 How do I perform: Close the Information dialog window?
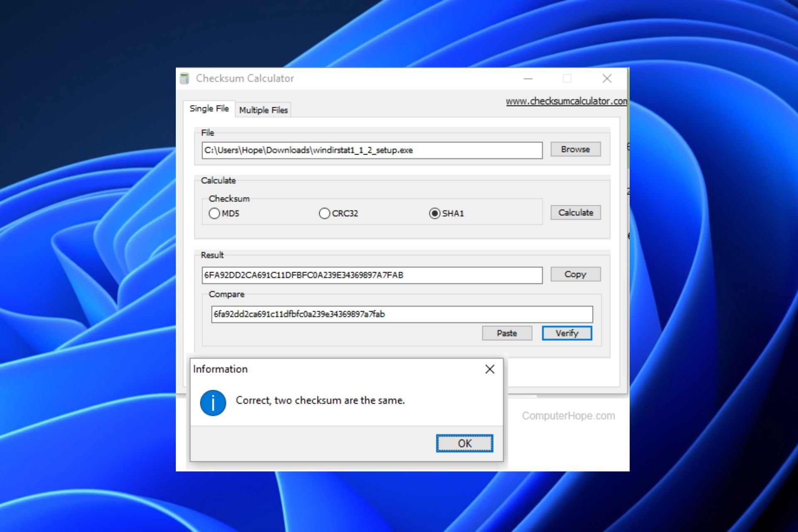point(489,368)
